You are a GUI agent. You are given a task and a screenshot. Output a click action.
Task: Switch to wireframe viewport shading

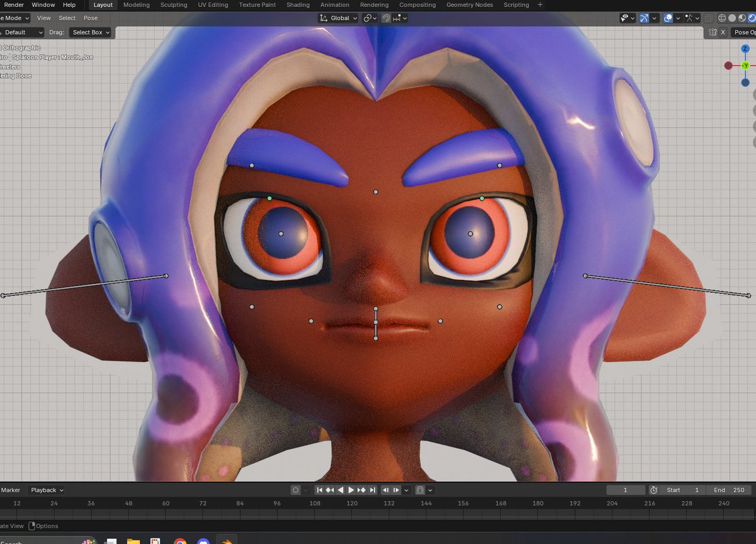pyautogui.click(x=723, y=18)
